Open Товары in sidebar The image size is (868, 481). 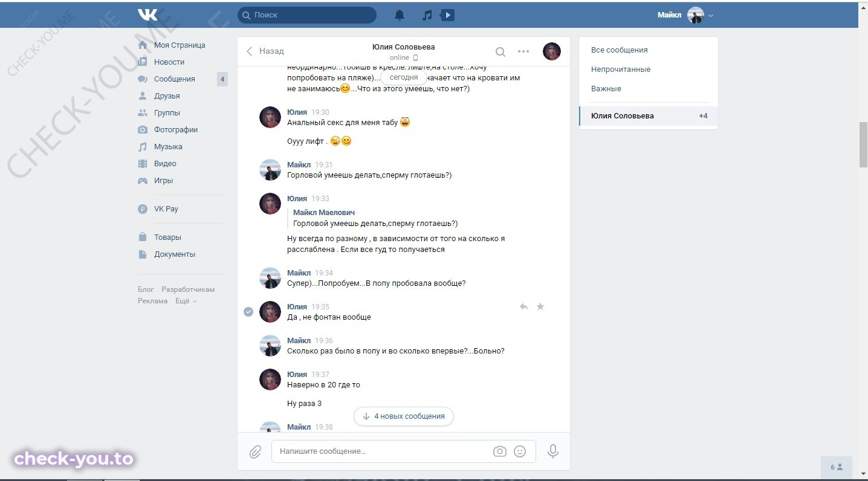(x=167, y=237)
